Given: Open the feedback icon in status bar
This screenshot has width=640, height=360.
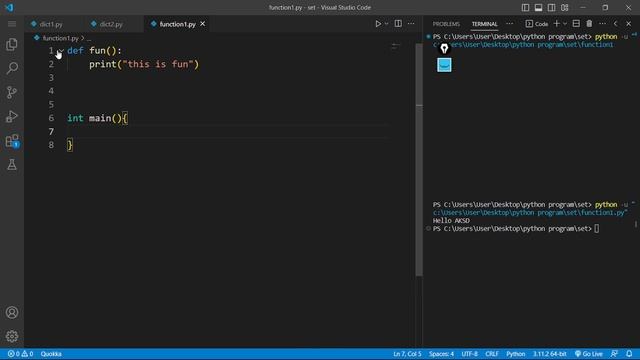Looking at the screenshot, I should [614, 354].
